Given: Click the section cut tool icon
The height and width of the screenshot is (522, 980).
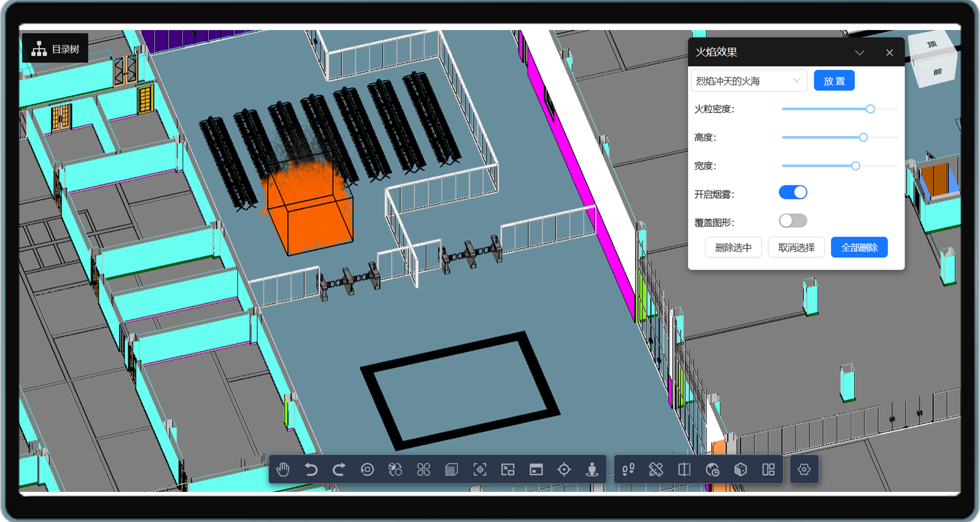Looking at the screenshot, I should click(x=684, y=470).
